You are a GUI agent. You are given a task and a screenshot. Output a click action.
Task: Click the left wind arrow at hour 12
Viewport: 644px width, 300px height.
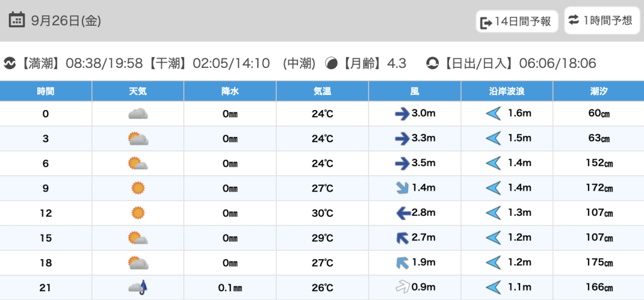[x=402, y=213]
